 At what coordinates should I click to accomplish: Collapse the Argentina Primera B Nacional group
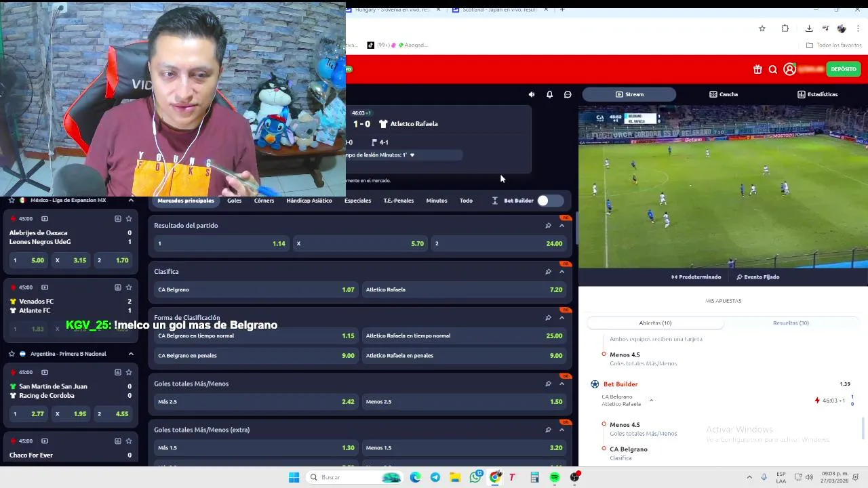pos(131,354)
